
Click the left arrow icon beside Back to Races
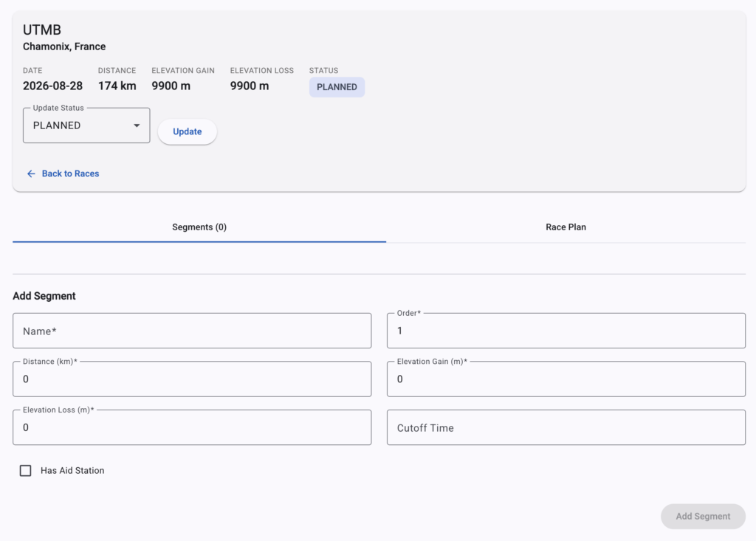point(31,173)
